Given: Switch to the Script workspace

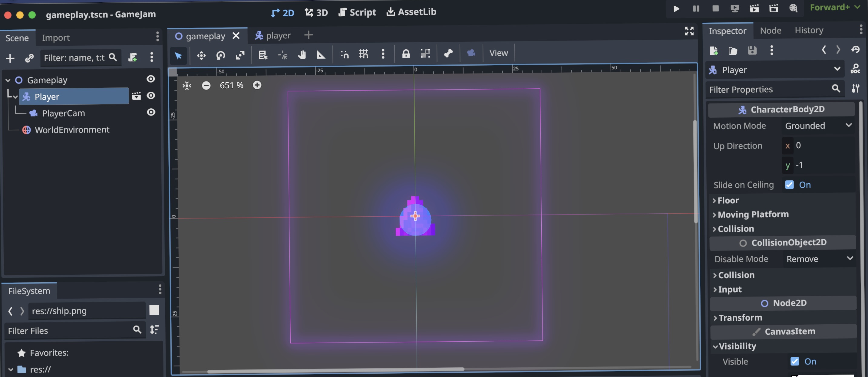Looking at the screenshot, I should (357, 12).
